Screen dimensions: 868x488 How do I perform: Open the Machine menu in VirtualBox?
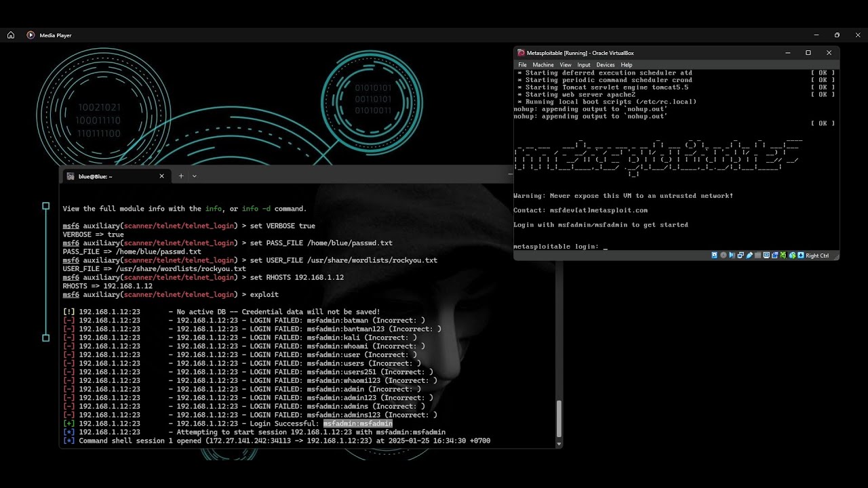tap(543, 65)
